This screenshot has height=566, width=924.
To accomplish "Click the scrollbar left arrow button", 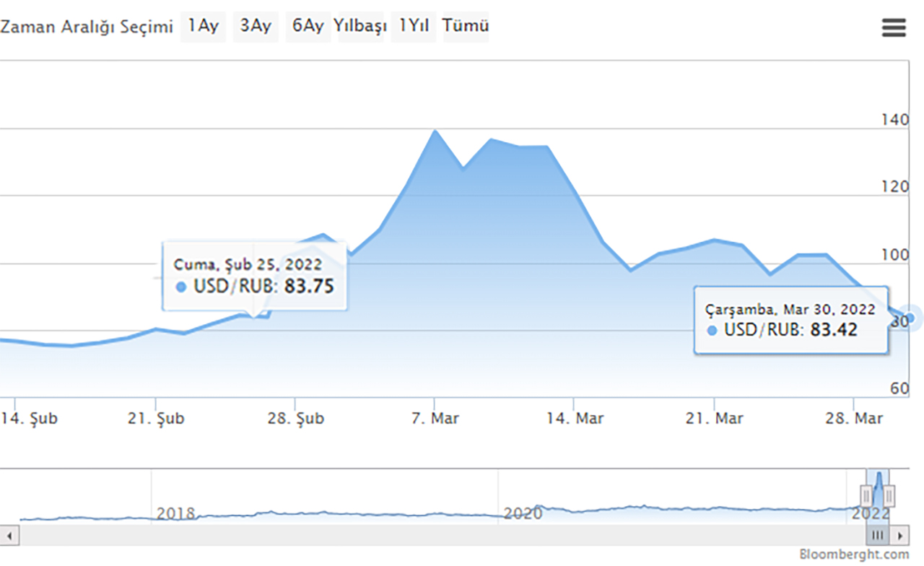I will 9,536.
